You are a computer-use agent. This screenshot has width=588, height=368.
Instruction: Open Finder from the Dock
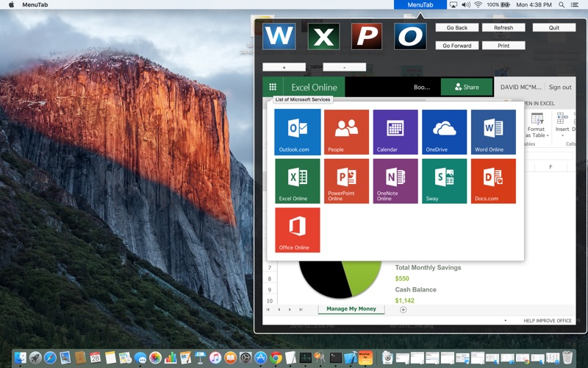point(21,358)
